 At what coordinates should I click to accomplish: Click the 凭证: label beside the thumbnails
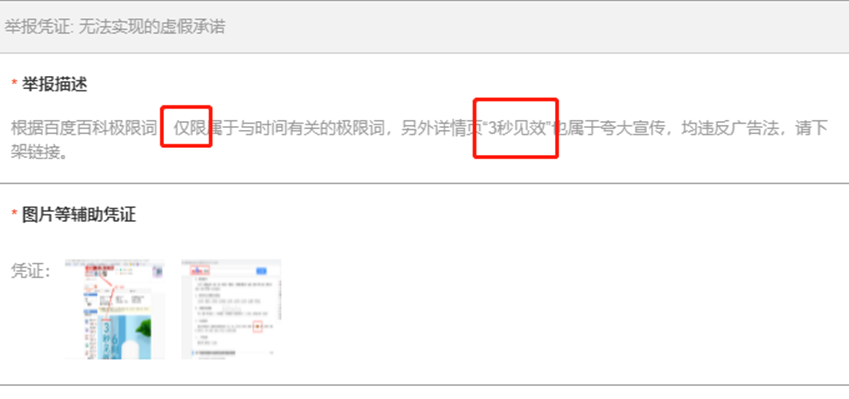tap(30, 271)
